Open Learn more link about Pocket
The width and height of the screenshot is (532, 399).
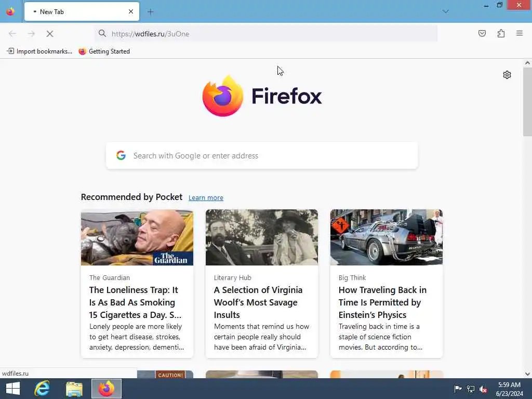(206, 197)
